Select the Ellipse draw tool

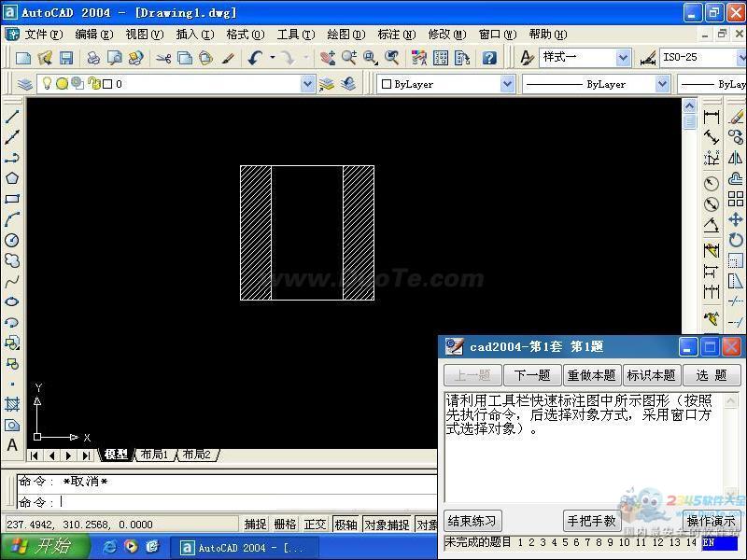pyautogui.click(x=12, y=301)
